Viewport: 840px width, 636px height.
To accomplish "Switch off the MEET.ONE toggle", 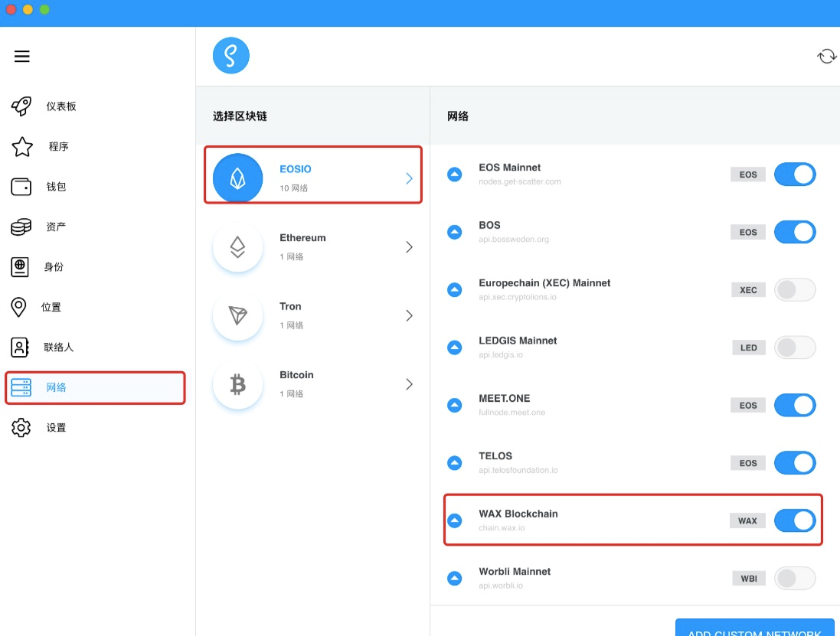I will click(795, 406).
